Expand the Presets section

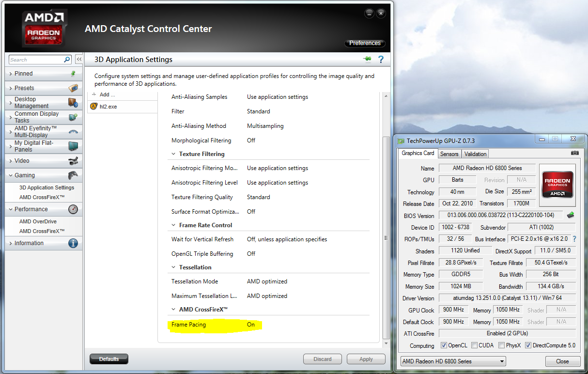click(x=11, y=88)
